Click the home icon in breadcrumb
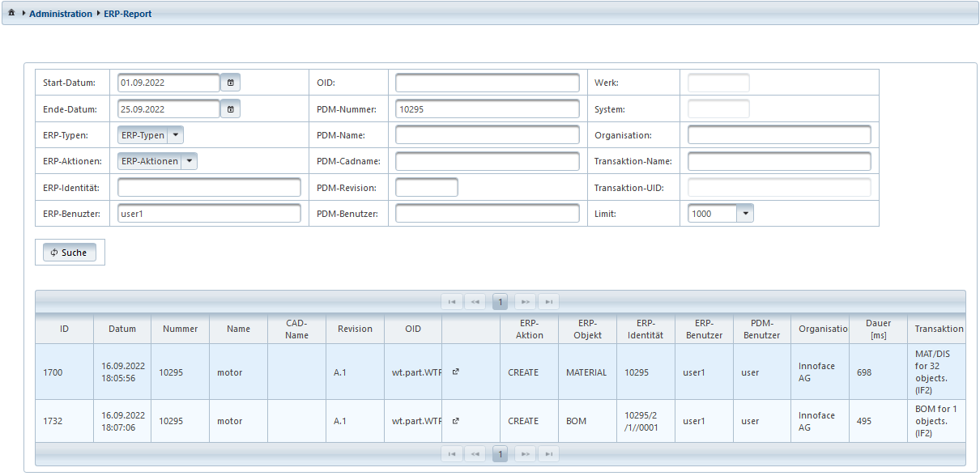Image resolution: width=980 pixels, height=476 pixels. [11, 14]
